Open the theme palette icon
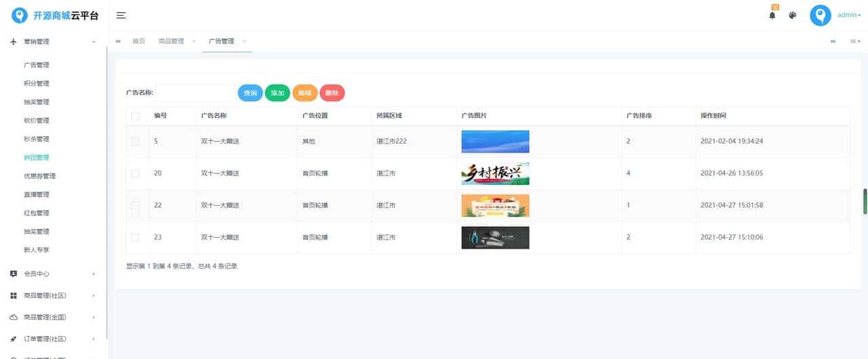 pos(792,16)
